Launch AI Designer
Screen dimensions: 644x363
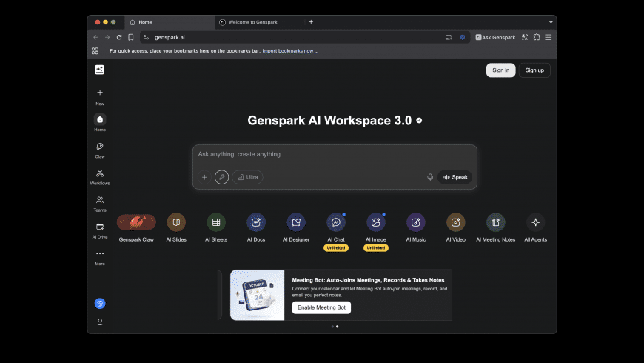point(295,227)
